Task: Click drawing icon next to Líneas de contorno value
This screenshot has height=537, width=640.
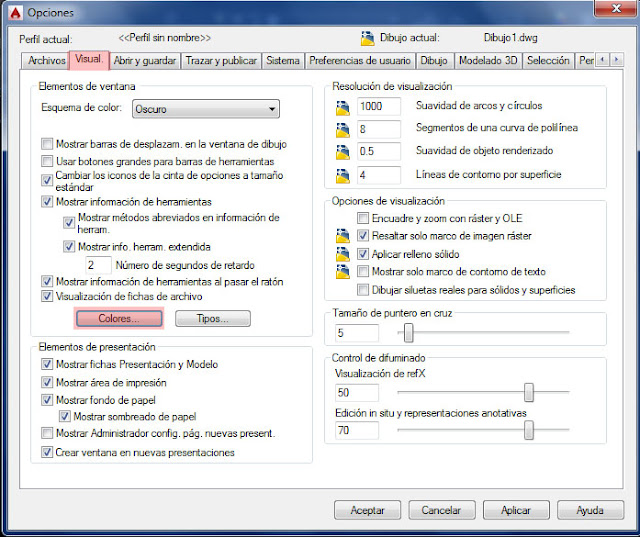Action: 342,176
